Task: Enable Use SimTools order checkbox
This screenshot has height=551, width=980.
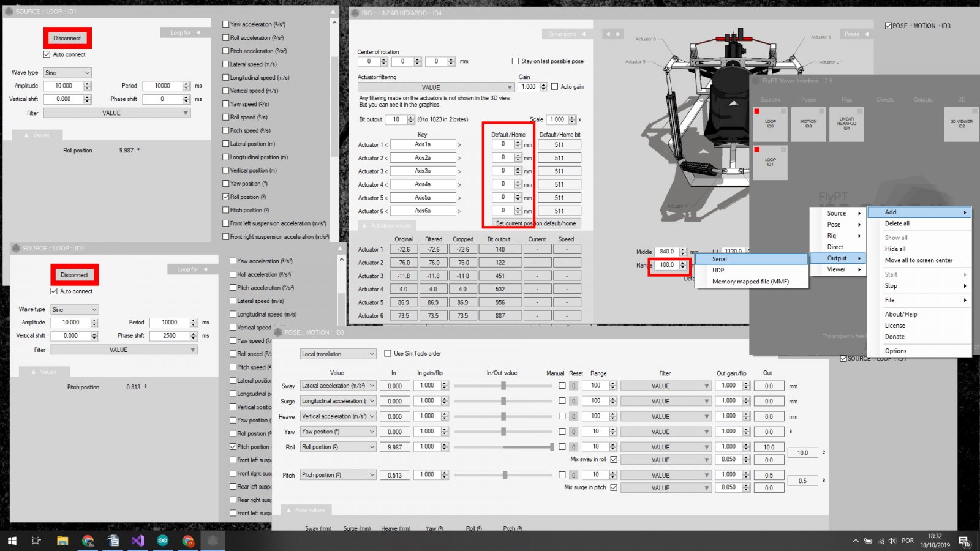Action: [x=388, y=353]
